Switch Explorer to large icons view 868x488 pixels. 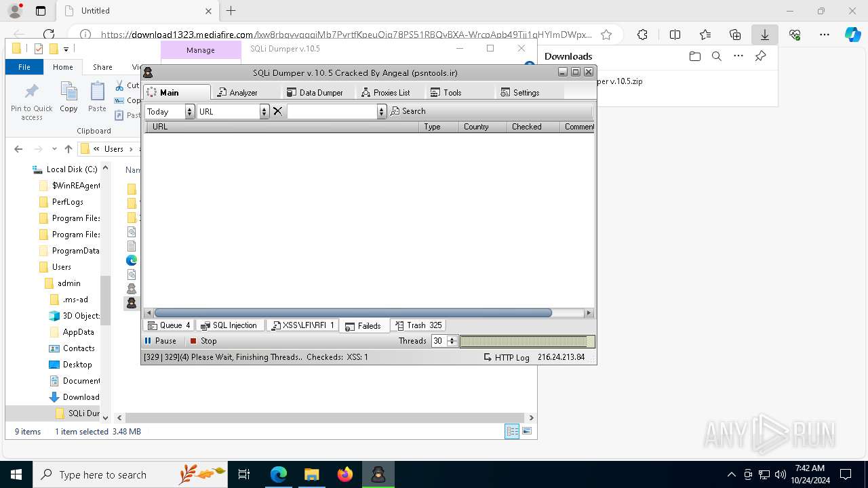pyautogui.click(x=527, y=431)
